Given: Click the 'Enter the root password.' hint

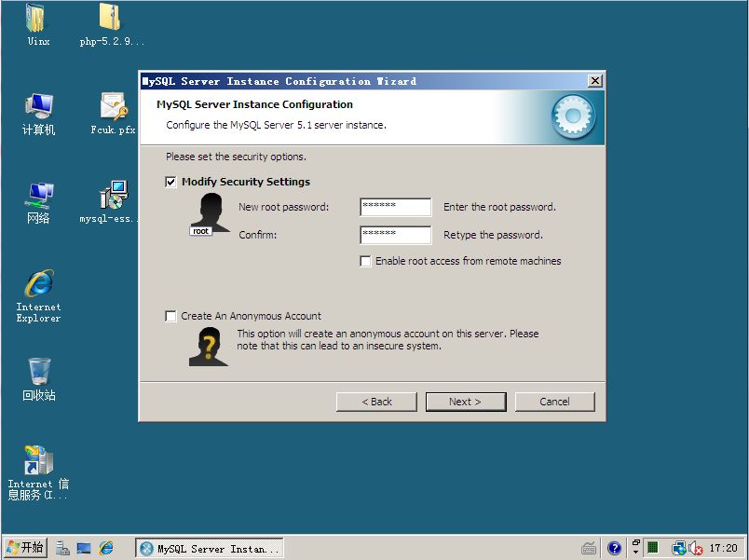Looking at the screenshot, I should (499, 207).
